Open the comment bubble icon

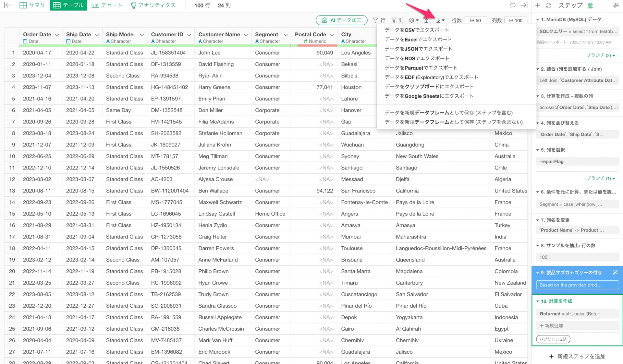[x=513, y=6]
